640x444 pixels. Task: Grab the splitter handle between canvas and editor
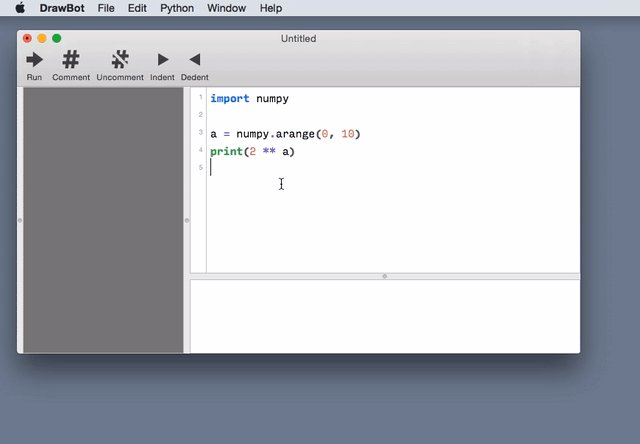click(x=187, y=220)
